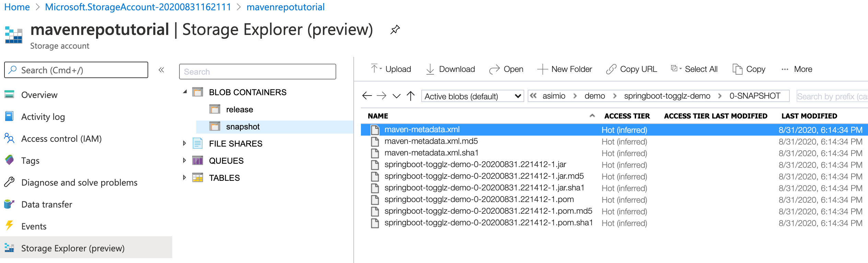Select maven-metadata.xml.sha1 row
Image resolution: width=868 pixels, height=263 pixels.
click(x=614, y=153)
